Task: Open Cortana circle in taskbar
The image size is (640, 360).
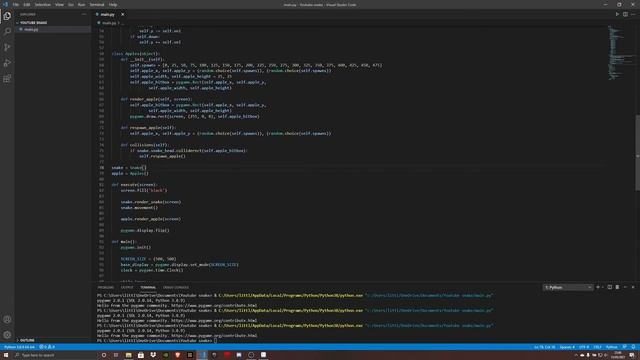Action: tap(104, 355)
